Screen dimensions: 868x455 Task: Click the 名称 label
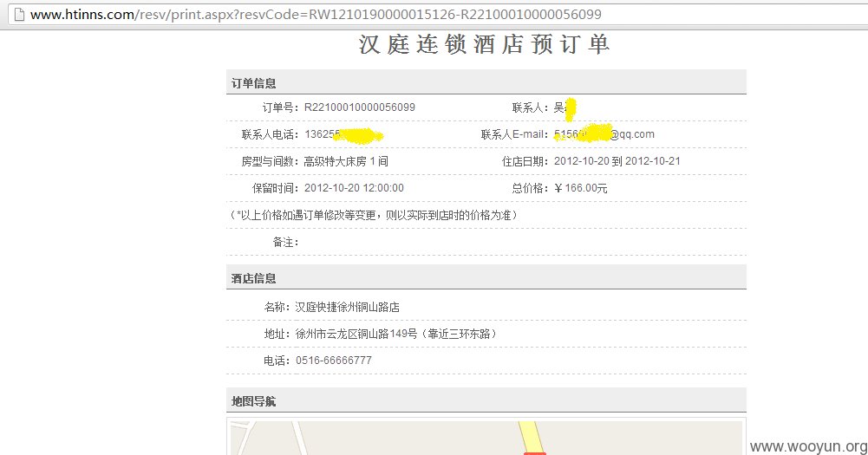coord(277,307)
